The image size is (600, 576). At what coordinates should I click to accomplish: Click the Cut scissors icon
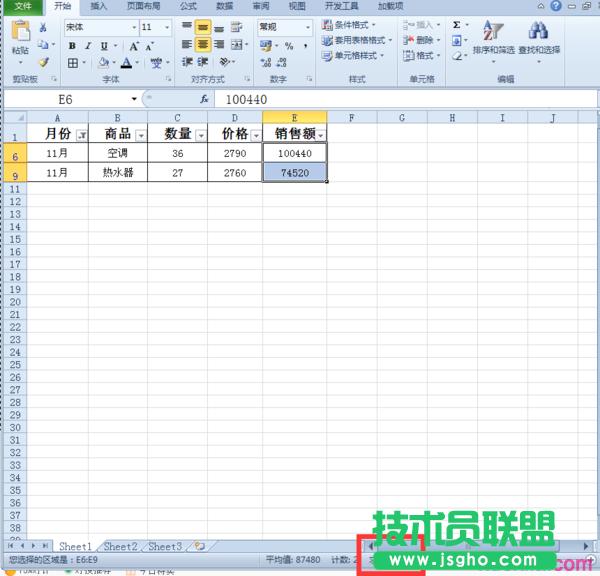coord(44,28)
